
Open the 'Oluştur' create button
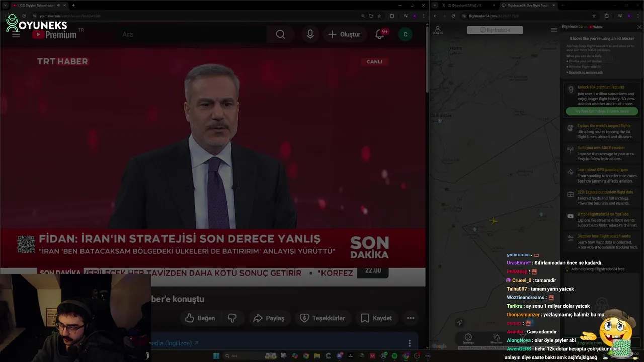tap(344, 34)
